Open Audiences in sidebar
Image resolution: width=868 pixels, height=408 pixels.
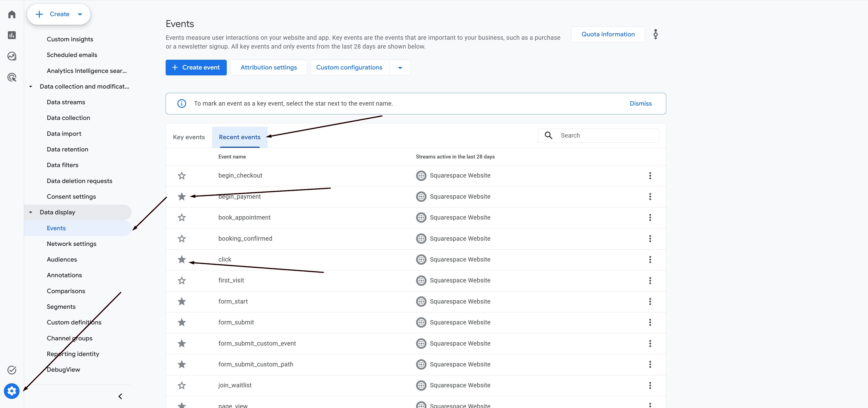(62, 260)
